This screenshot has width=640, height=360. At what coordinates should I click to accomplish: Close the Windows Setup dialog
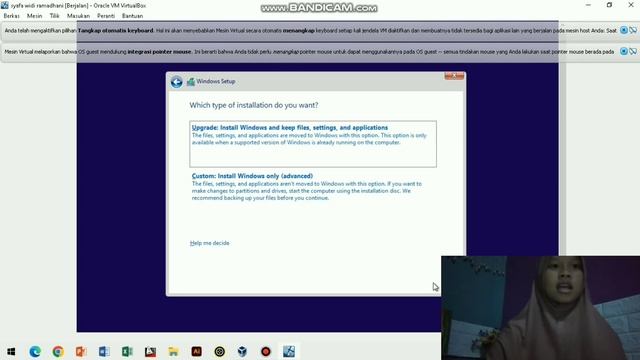coord(454,76)
